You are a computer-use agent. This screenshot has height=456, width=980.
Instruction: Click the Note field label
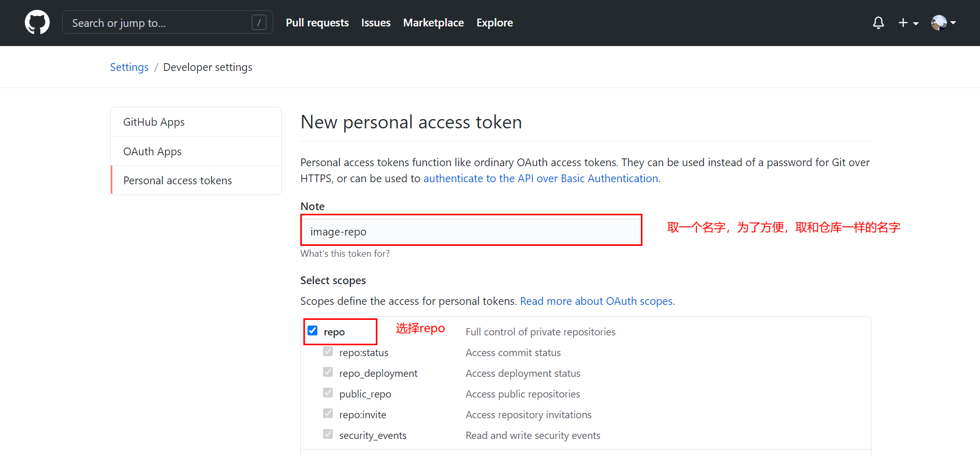[x=312, y=207]
